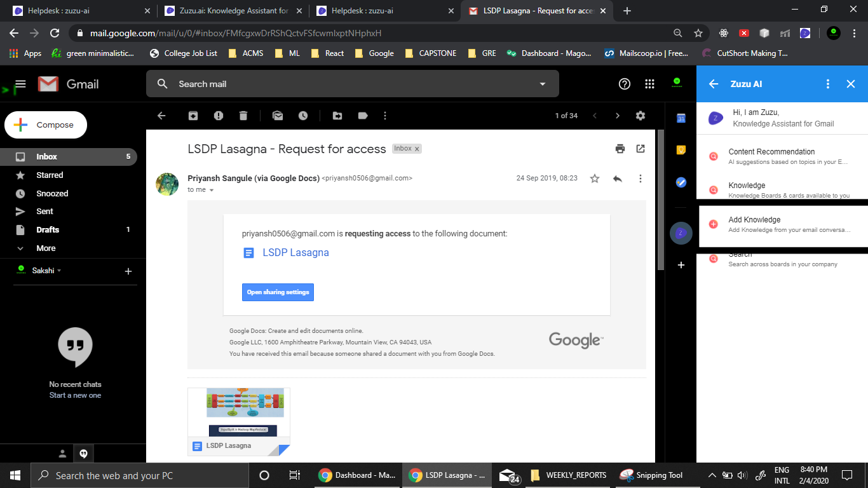
Task: Open the College Job List bookmark
Action: click(x=183, y=53)
